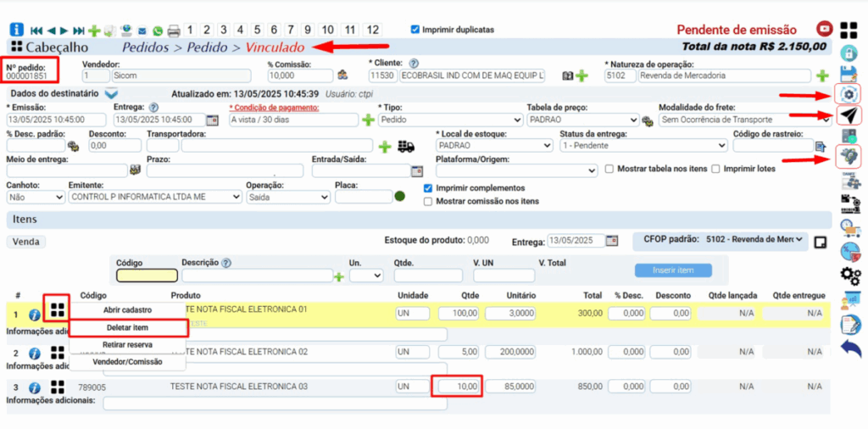Click the printer icon in the toolbar

pyautogui.click(x=174, y=31)
